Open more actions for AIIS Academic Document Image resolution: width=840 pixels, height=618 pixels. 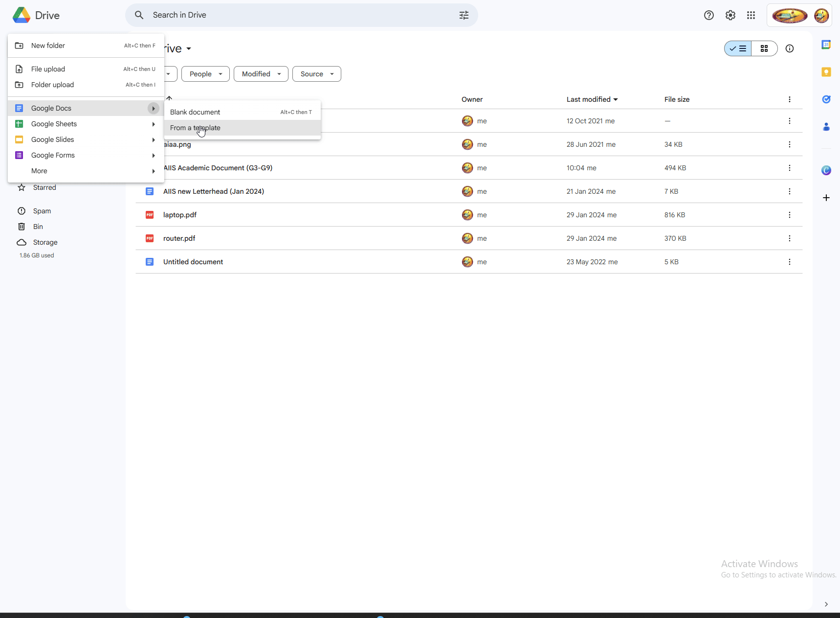click(789, 168)
